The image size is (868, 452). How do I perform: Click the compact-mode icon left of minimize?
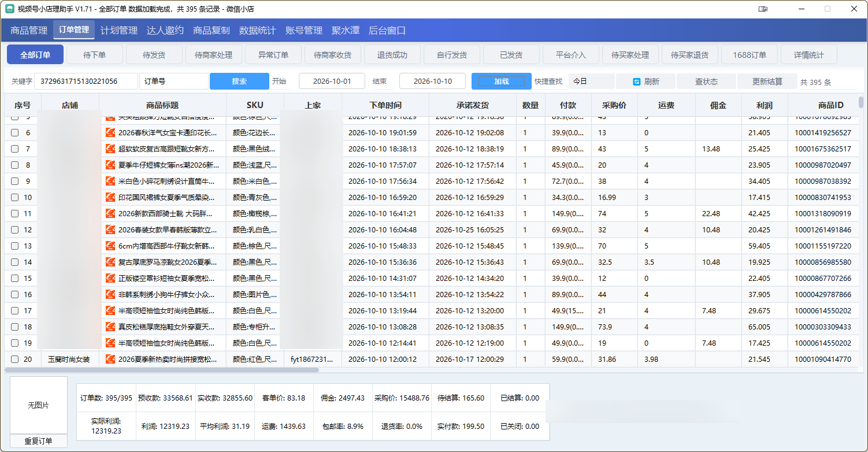coord(763,9)
